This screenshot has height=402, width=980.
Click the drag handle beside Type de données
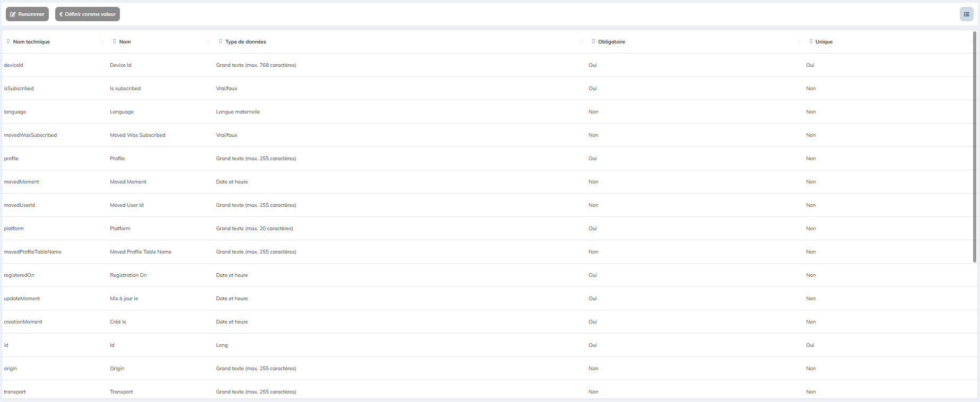click(x=220, y=41)
